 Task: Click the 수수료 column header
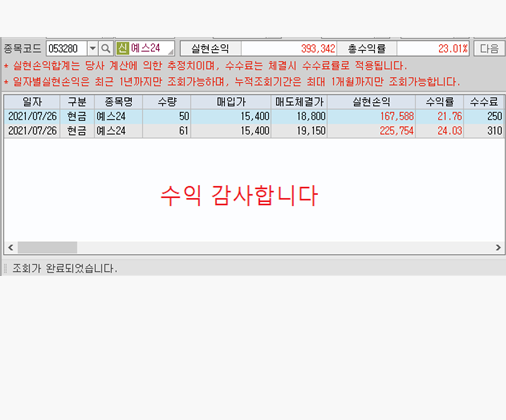(484, 102)
